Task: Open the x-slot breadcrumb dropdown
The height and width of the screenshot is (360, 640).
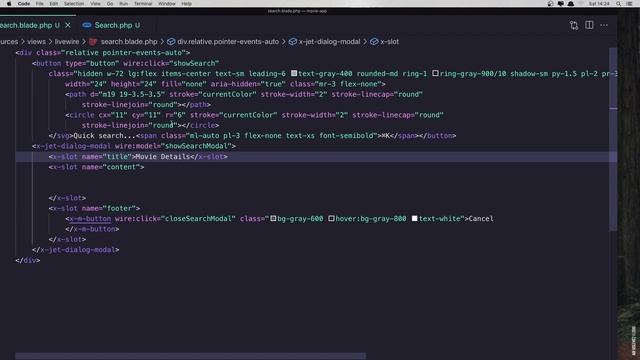Action: [x=389, y=42]
